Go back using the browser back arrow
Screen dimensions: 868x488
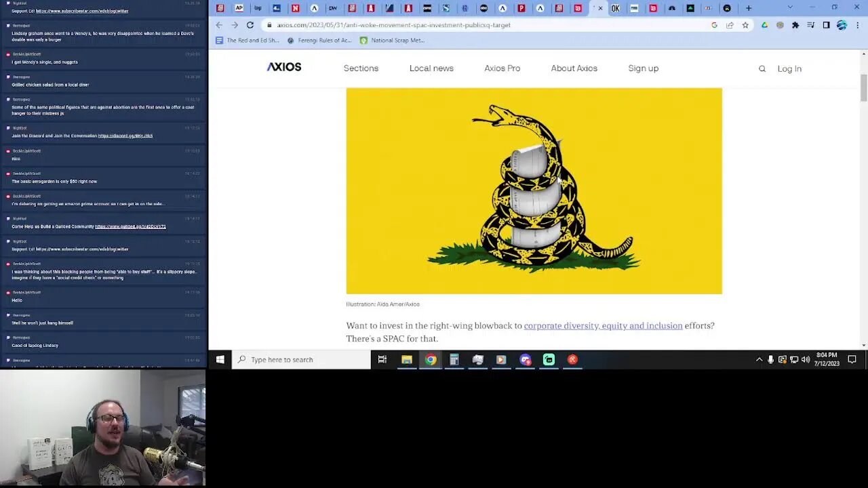point(219,25)
